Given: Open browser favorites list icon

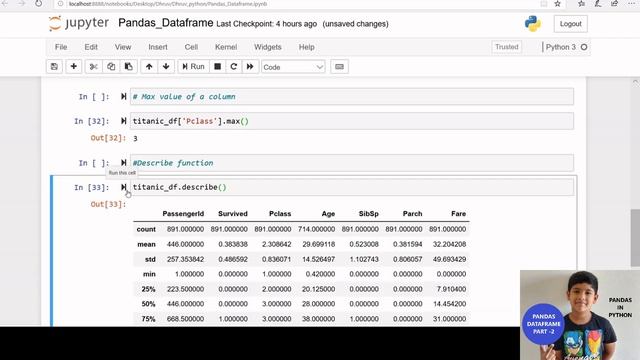Looking at the screenshot, I should (x=581, y=4).
